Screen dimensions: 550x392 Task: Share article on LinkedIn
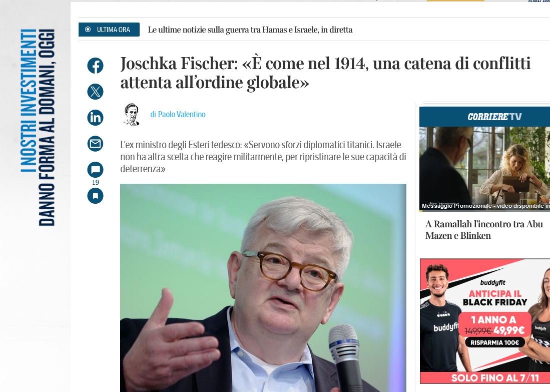(x=95, y=118)
